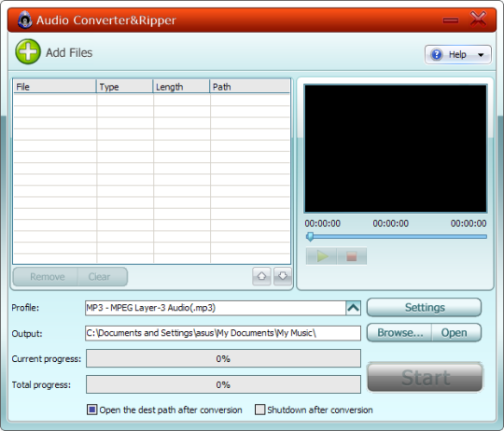
Task: Enable Shutdown after conversion checkbox
Action: coord(259,410)
